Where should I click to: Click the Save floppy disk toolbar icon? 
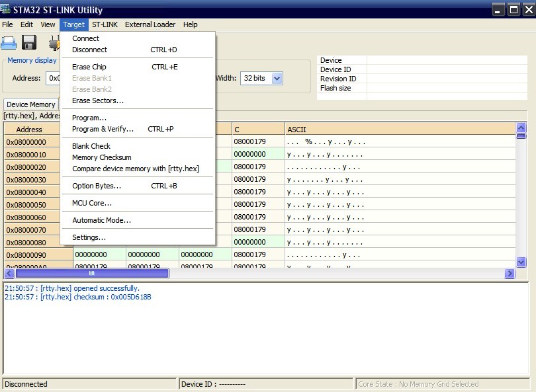(29, 43)
